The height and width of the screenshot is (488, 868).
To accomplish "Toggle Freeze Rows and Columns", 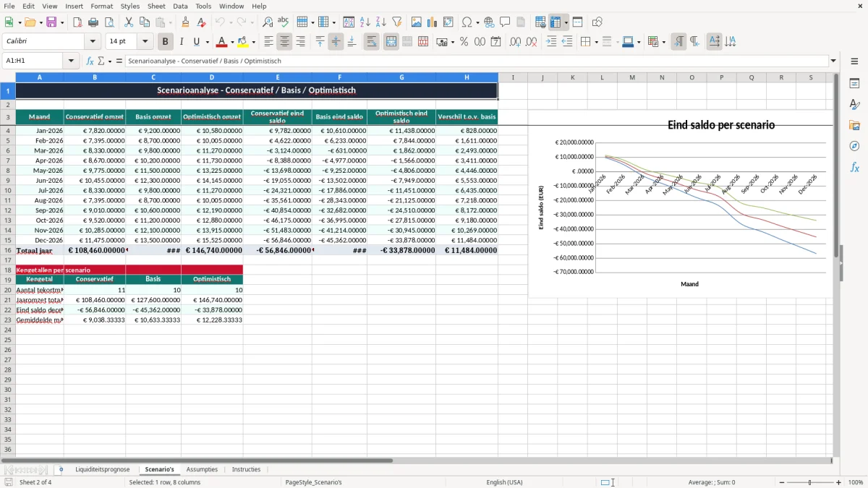I will pyautogui.click(x=556, y=22).
